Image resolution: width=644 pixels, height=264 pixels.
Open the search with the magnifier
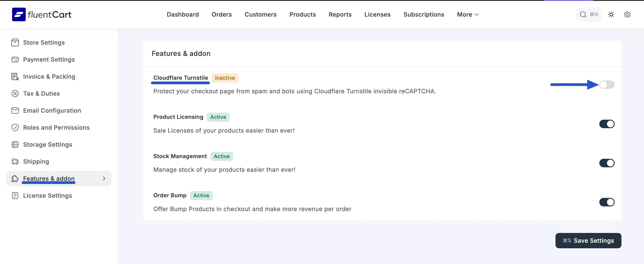point(583,14)
